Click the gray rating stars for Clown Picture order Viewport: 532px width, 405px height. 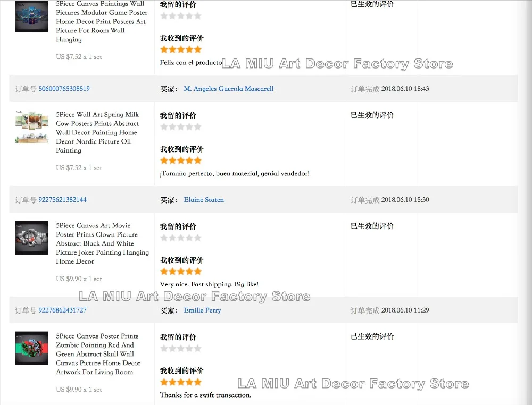click(x=181, y=238)
